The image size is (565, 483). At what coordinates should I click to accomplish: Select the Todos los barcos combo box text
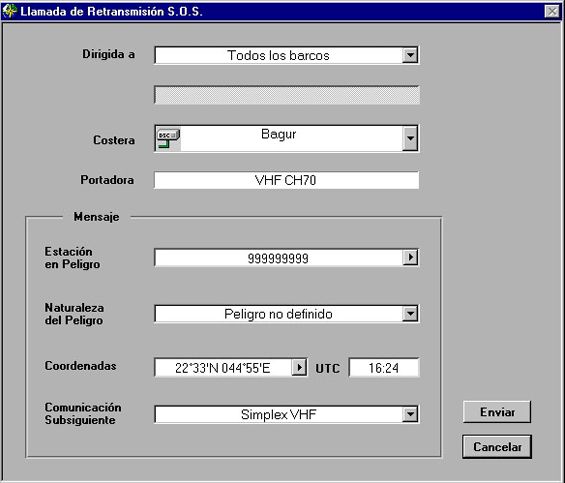click(x=278, y=56)
